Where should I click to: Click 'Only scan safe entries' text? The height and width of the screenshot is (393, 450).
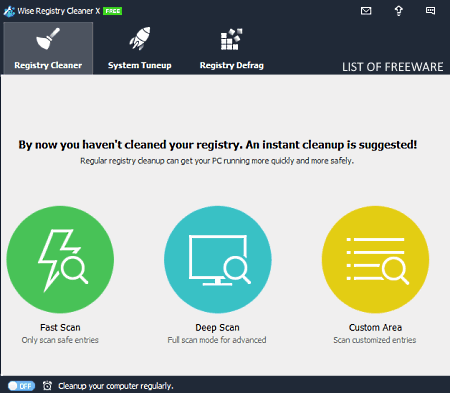coord(60,340)
